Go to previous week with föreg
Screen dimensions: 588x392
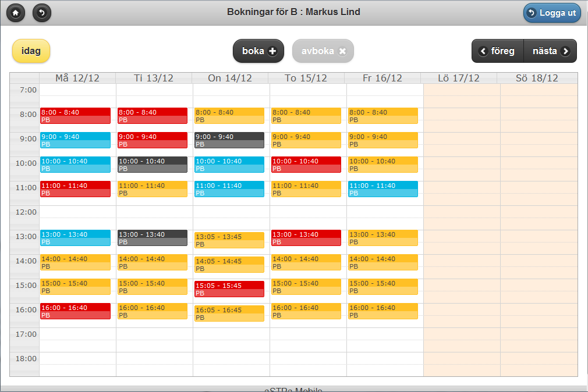click(x=498, y=51)
